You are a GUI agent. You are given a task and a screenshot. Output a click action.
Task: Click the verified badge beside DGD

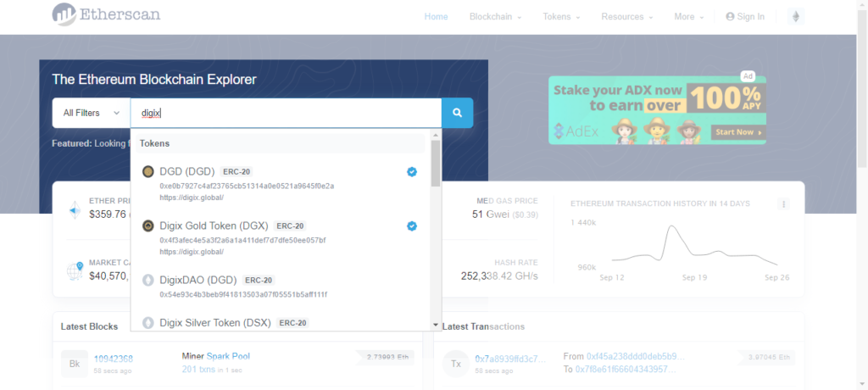[412, 172]
